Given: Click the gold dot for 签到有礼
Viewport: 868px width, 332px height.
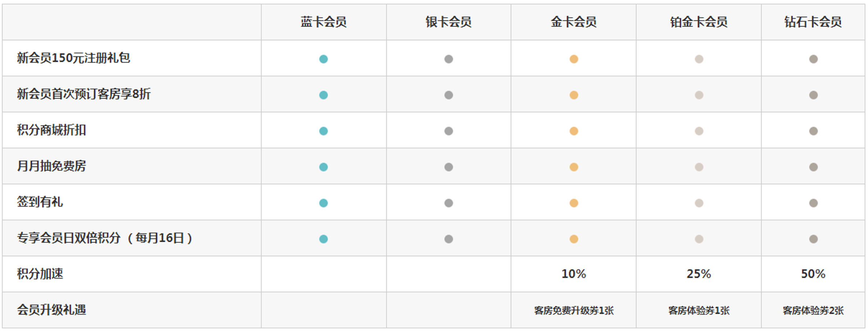Looking at the screenshot, I should point(574,203).
